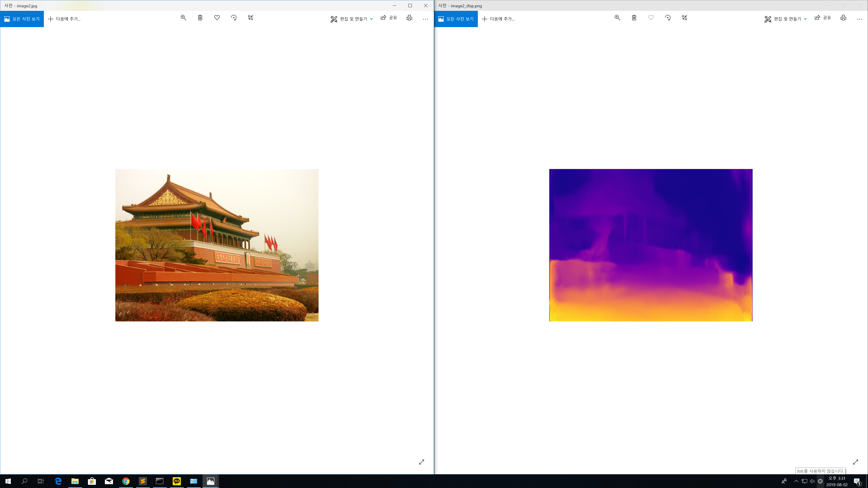This screenshot has width=868, height=488.
Task: Open crop tool in image2.jpg window
Action: point(250,18)
